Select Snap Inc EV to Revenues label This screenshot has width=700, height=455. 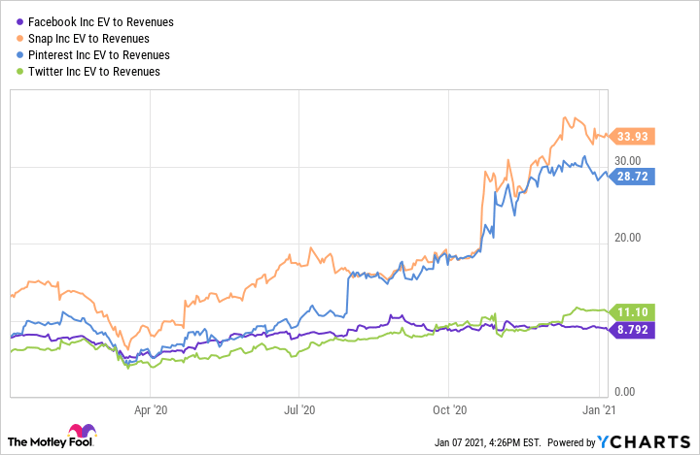pos(89,38)
